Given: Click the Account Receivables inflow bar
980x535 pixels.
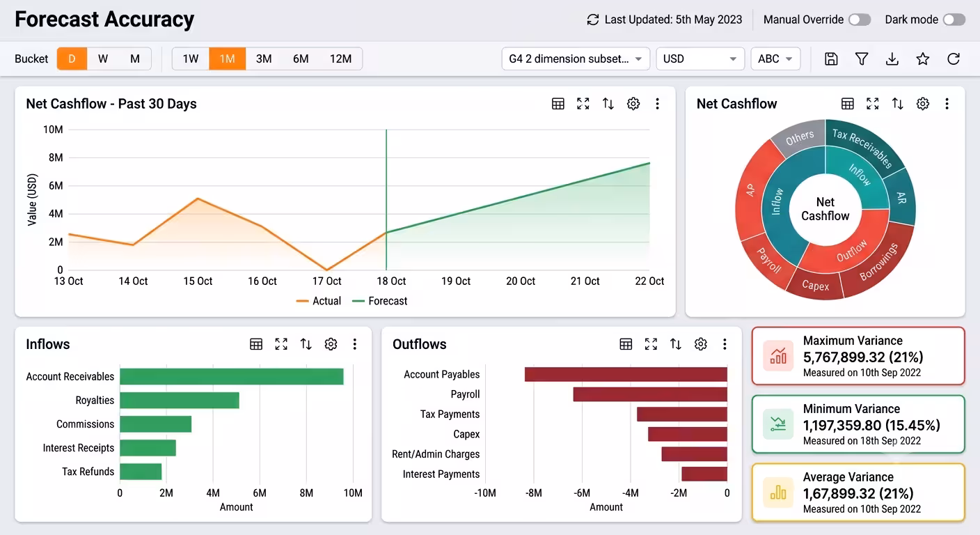Looking at the screenshot, I should point(232,376).
